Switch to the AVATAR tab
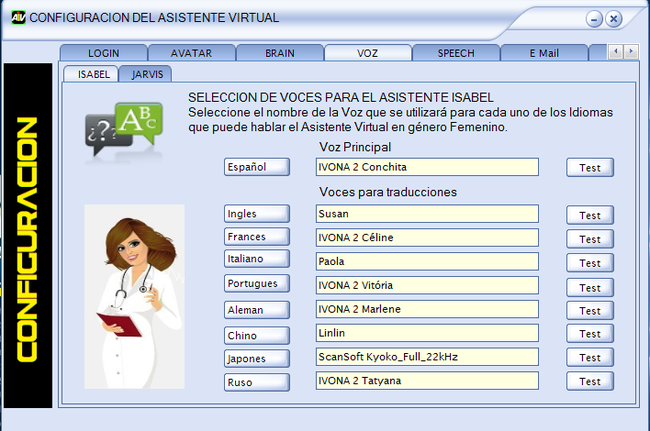Viewport: 650px width, 431px height. click(192, 53)
